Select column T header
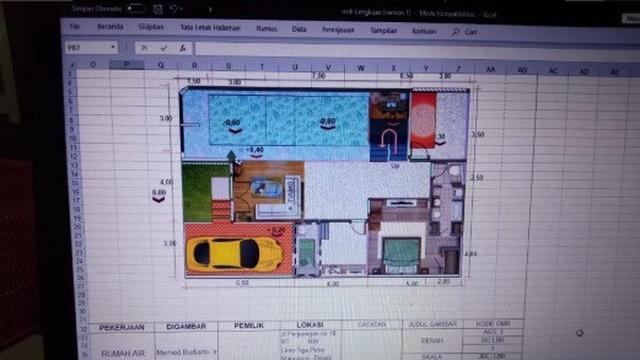This screenshot has height=360, width=640. [262, 67]
